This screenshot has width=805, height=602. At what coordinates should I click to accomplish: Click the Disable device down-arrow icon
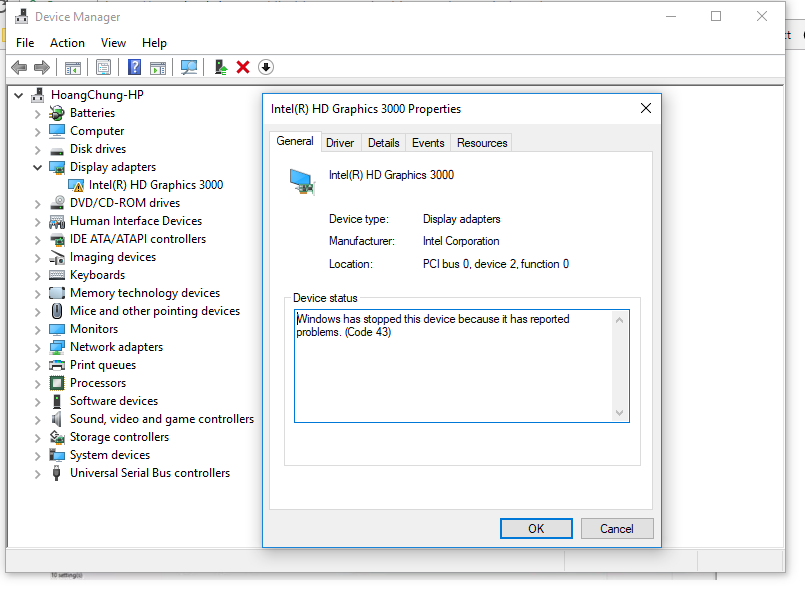click(x=266, y=67)
